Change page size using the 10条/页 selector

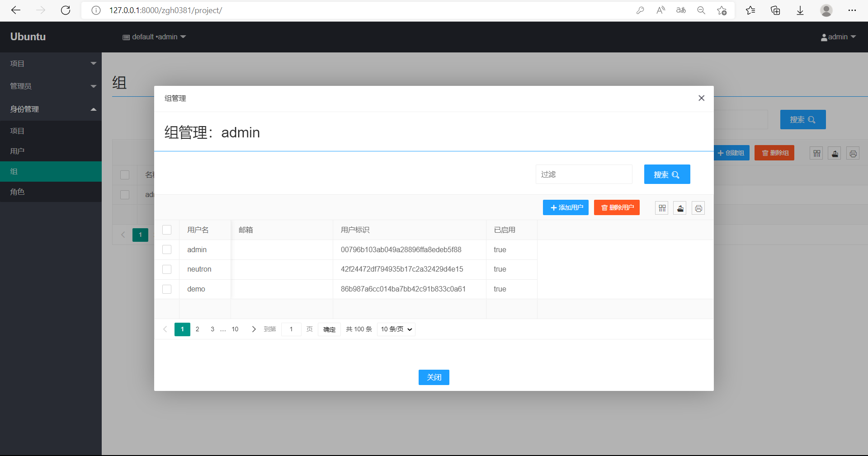point(395,329)
